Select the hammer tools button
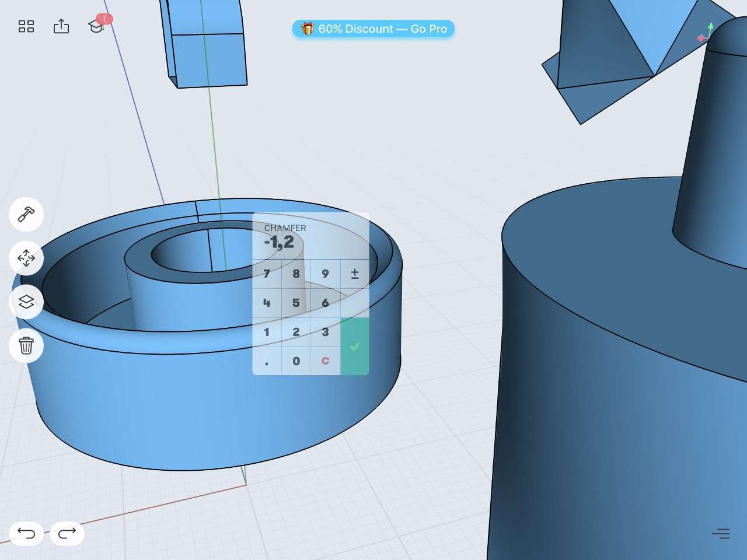This screenshot has height=560, width=747. point(26,215)
